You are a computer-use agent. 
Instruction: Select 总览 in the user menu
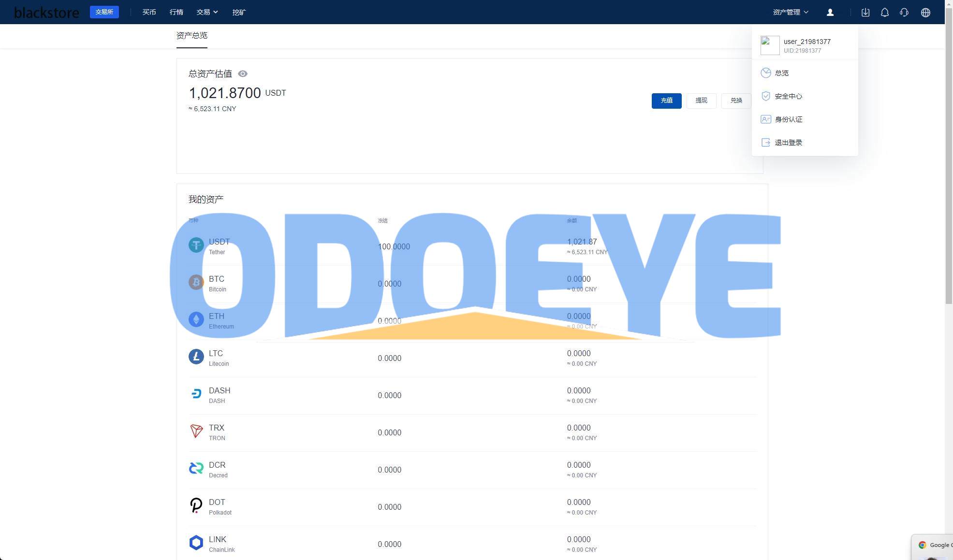pos(805,73)
